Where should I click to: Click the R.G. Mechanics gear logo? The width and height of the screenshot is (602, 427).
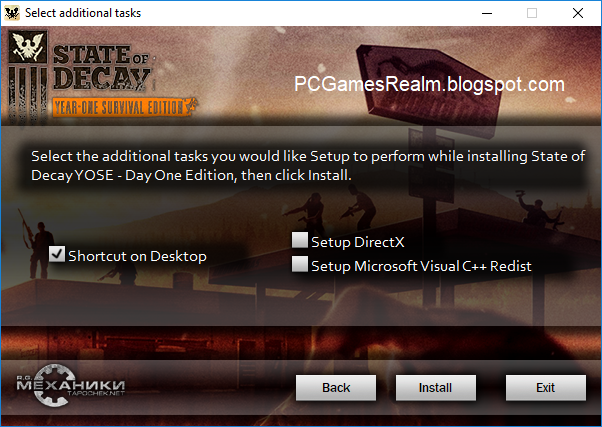coord(71,385)
